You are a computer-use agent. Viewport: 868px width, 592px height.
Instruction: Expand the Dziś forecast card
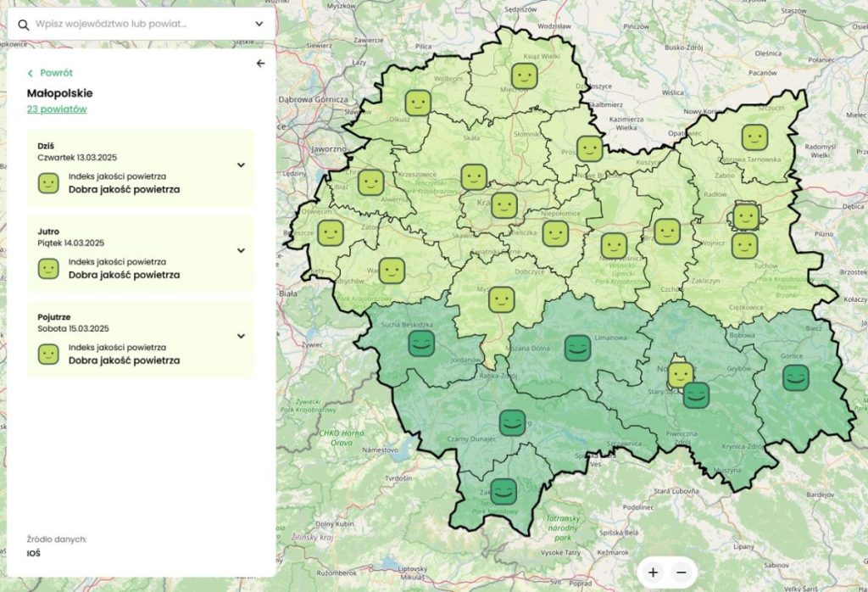tap(241, 165)
